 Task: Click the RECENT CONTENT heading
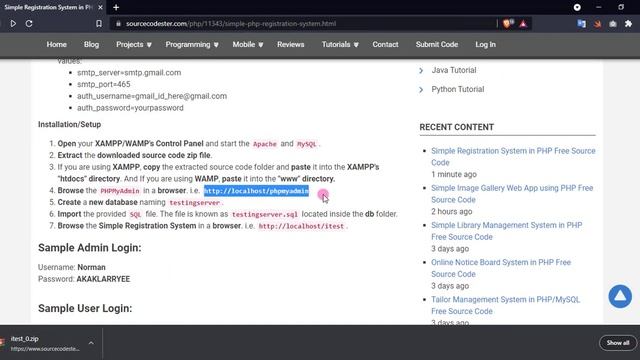457,127
